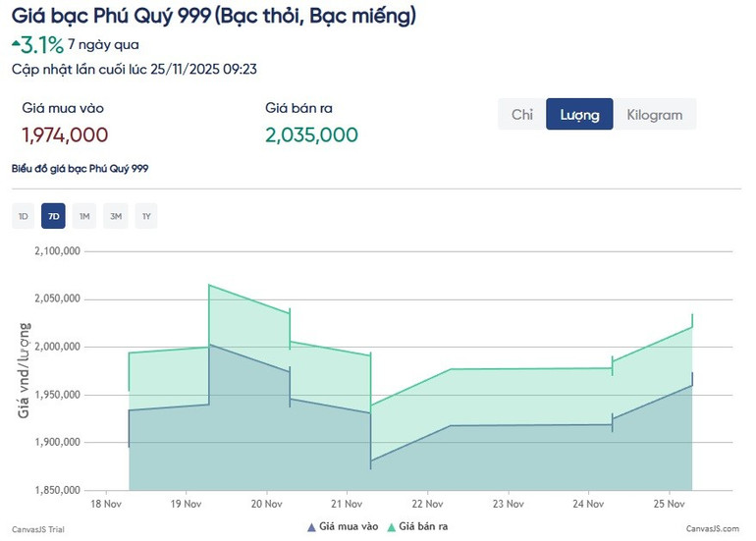This screenshot has height=541, width=756.
Task: Click the last-updated timestamp text
Action: [135, 69]
